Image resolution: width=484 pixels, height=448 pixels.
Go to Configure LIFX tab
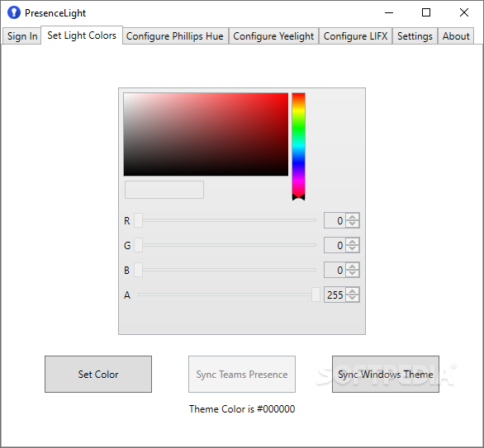pyautogui.click(x=355, y=36)
